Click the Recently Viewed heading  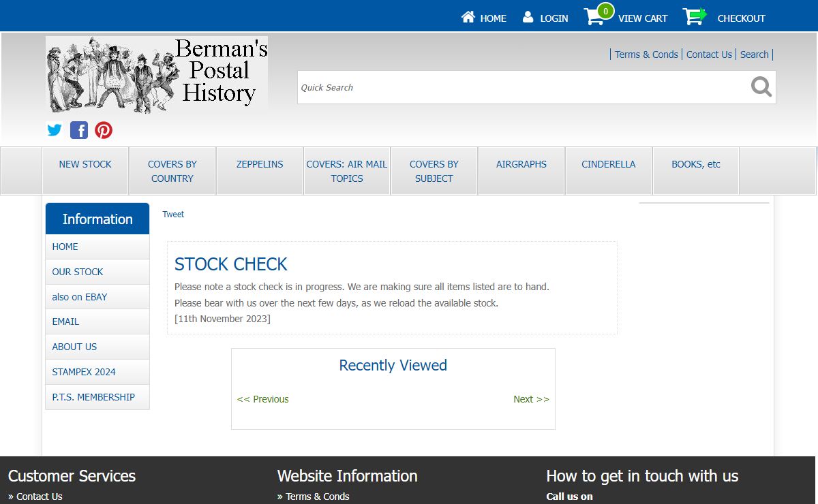pyautogui.click(x=393, y=365)
